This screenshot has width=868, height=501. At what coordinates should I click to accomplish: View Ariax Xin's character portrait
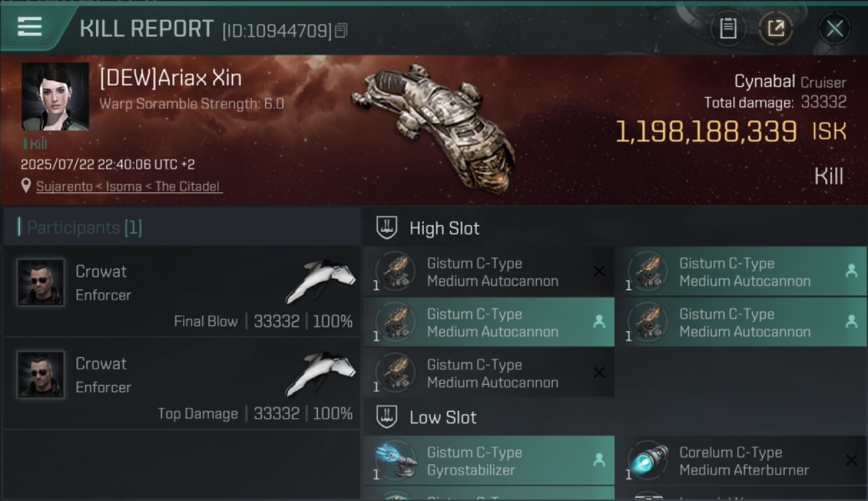55,97
